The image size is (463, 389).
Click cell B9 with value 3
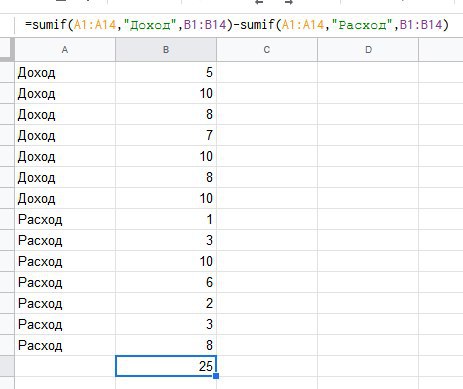pos(166,240)
